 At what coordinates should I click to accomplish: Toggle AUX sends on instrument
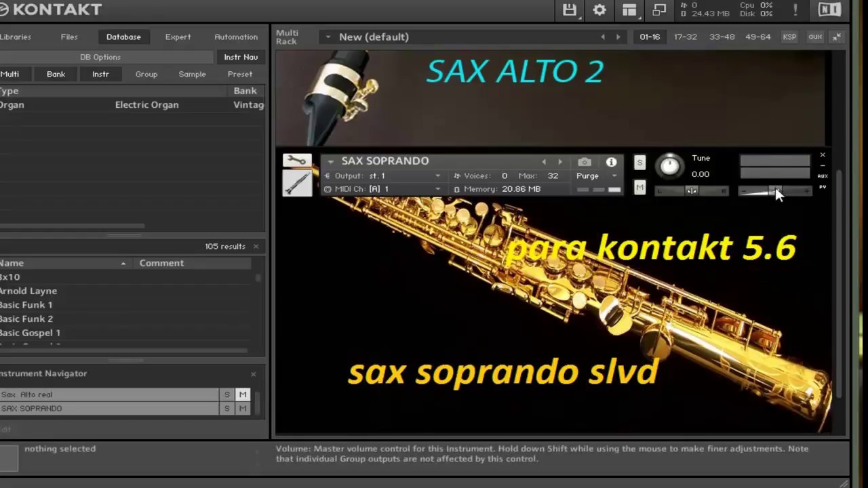coord(823,176)
